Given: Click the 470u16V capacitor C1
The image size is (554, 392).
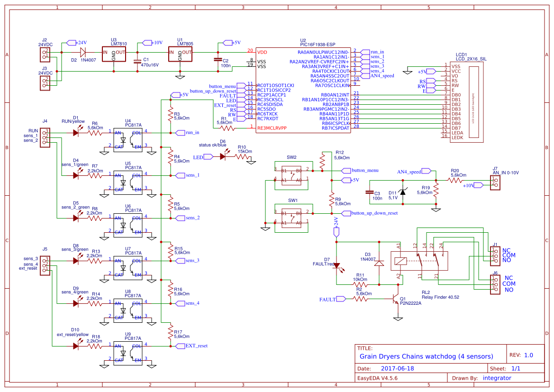Looking at the screenshot, I should click(137, 61).
